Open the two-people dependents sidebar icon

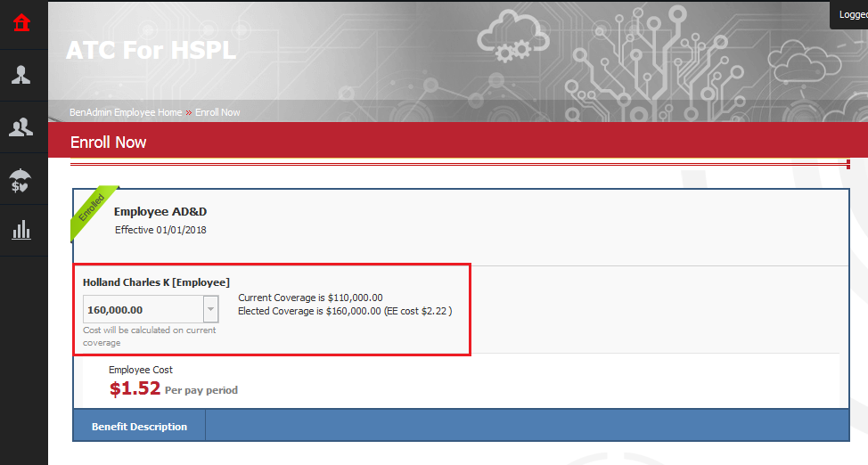tap(22, 127)
